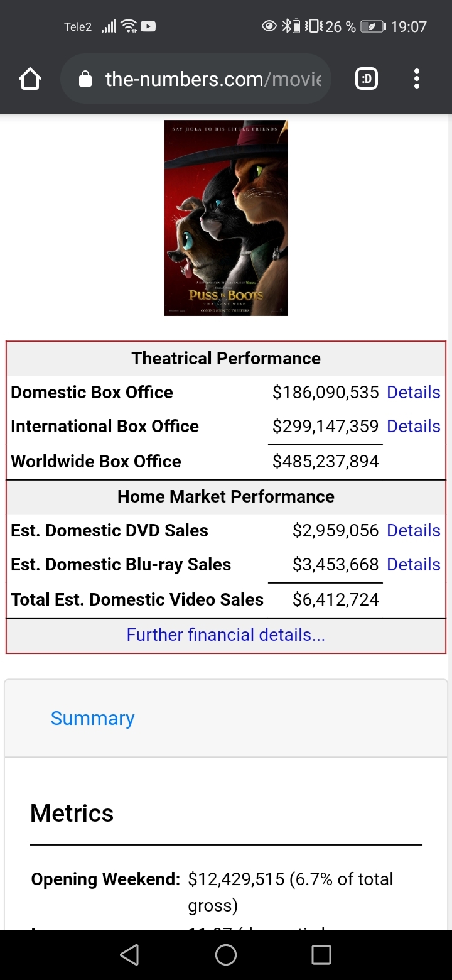View Details for Est. Domestic Blu-ray Sales

click(413, 564)
